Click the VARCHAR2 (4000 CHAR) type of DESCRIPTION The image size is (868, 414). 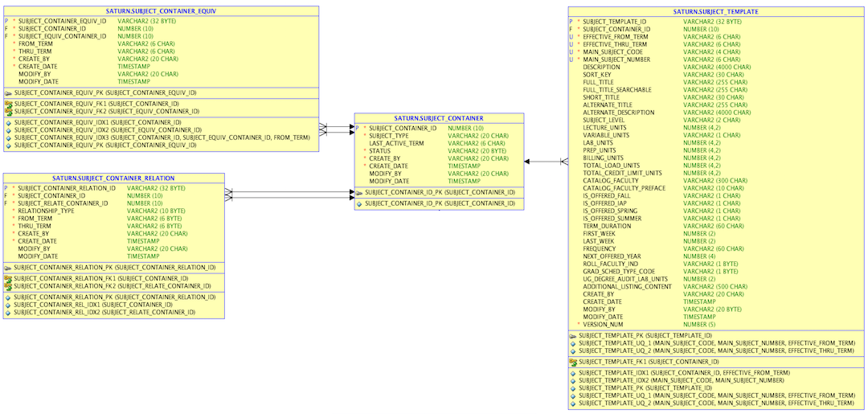click(x=717, y=67)
